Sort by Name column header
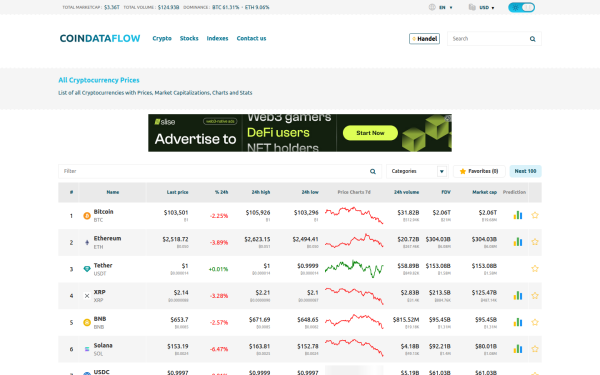Viewport: 600px width, 375px height. [x=112, y=192]
